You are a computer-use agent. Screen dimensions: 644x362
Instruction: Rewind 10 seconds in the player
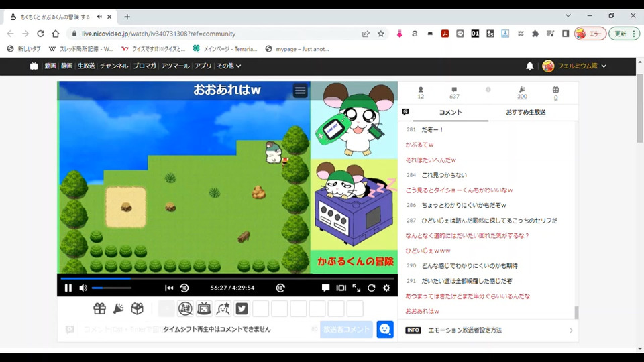coord(184,288)
